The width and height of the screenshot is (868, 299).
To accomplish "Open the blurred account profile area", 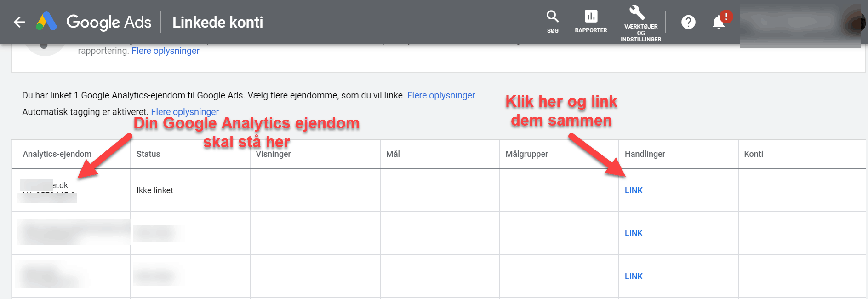I will 800,25.
